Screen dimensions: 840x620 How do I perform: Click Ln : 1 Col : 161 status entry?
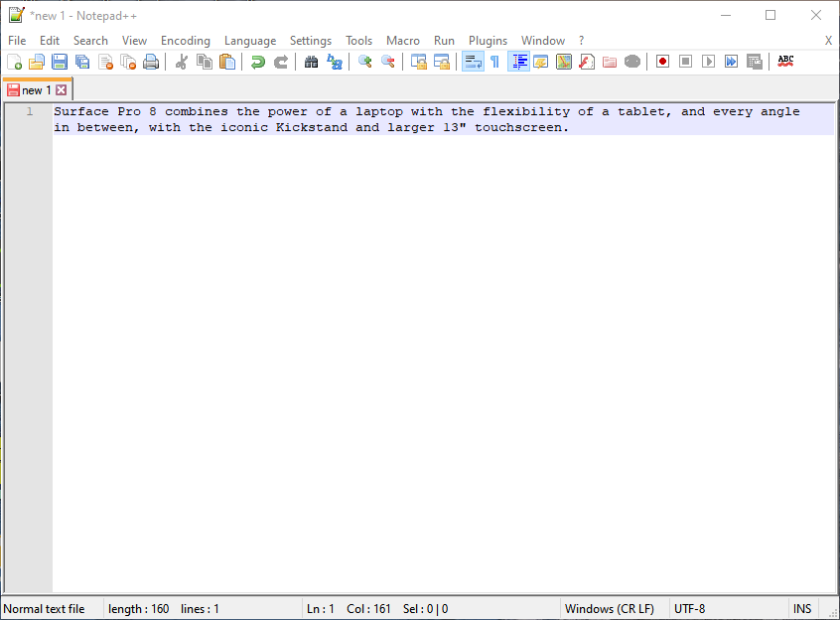click(x=349, y=609)
